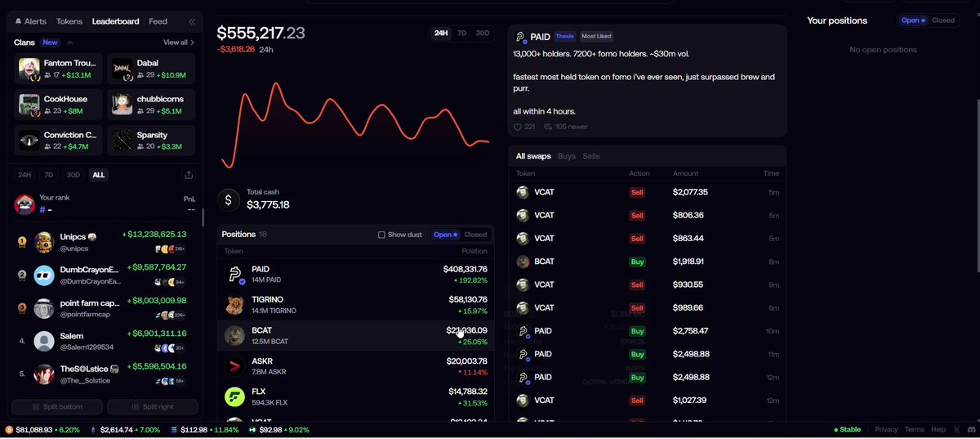Image resolution: width=980 pixels, height=439 pixels.
Task: Click the $2,758.47 PAID buy row
Action: pos(648,331)
